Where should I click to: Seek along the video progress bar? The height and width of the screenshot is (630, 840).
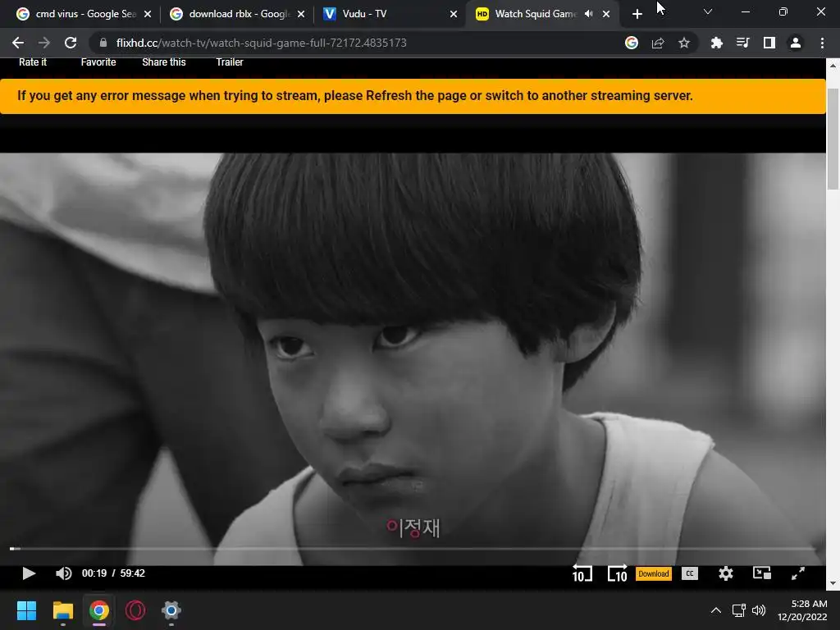click(413, 549)
